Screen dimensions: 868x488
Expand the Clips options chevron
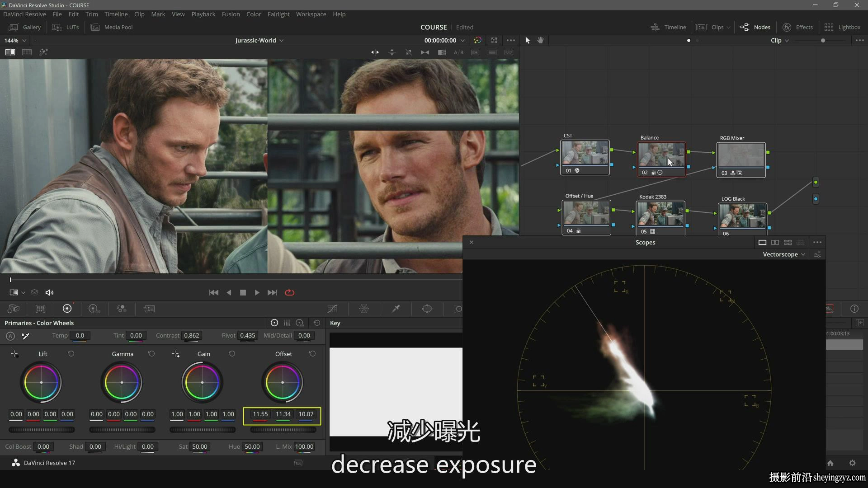(728, 28)
